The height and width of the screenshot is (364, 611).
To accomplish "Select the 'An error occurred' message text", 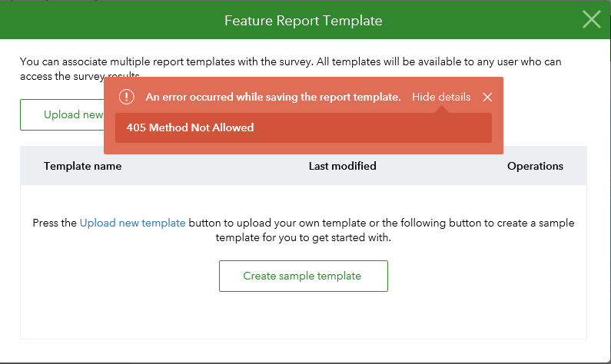I will pos(273,97).
